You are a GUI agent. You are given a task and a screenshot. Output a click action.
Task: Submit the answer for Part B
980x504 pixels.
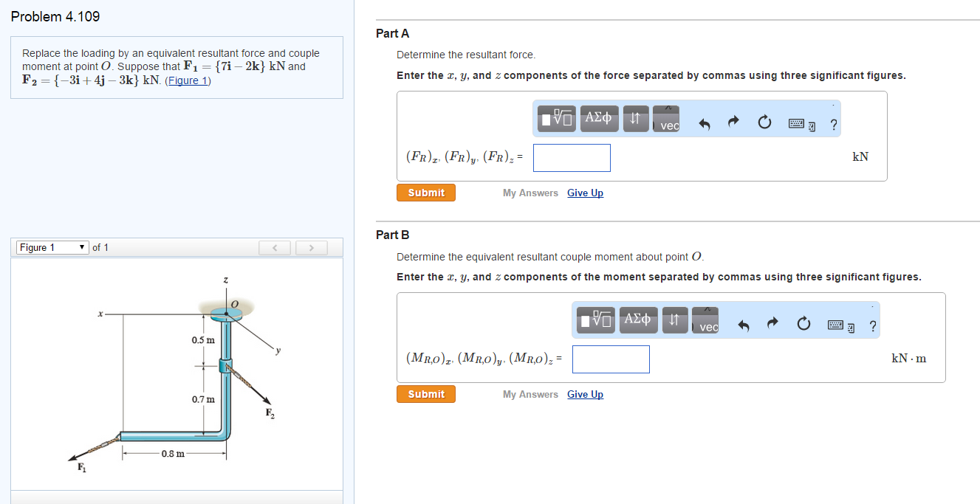point(425,394)
